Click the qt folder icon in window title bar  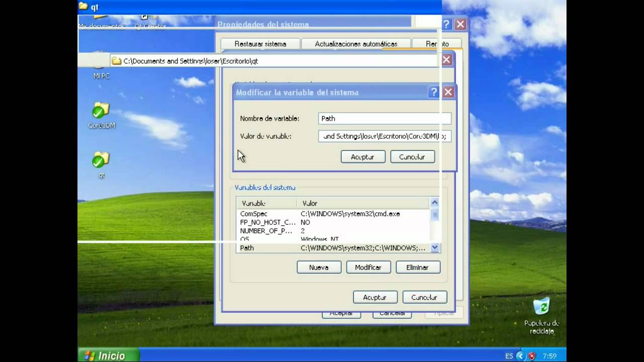tap(83, 7)
